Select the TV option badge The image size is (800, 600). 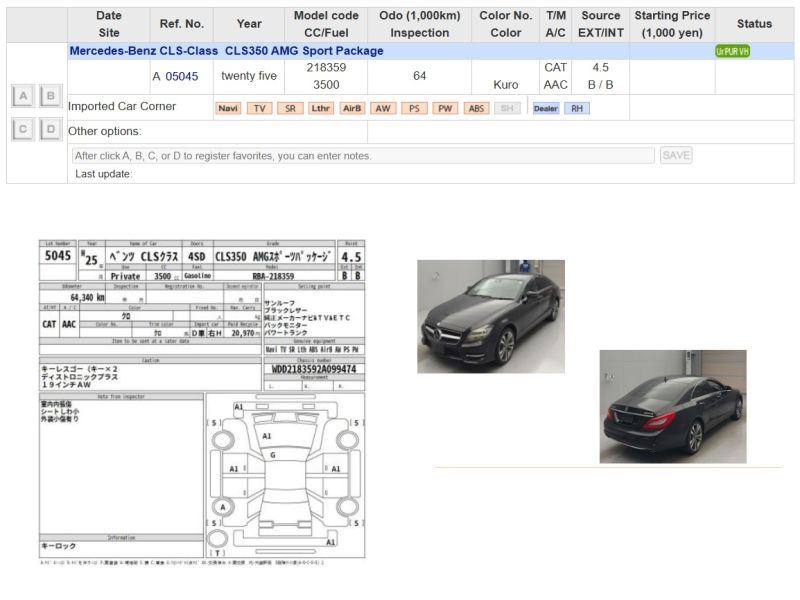[x=259, y=108]
